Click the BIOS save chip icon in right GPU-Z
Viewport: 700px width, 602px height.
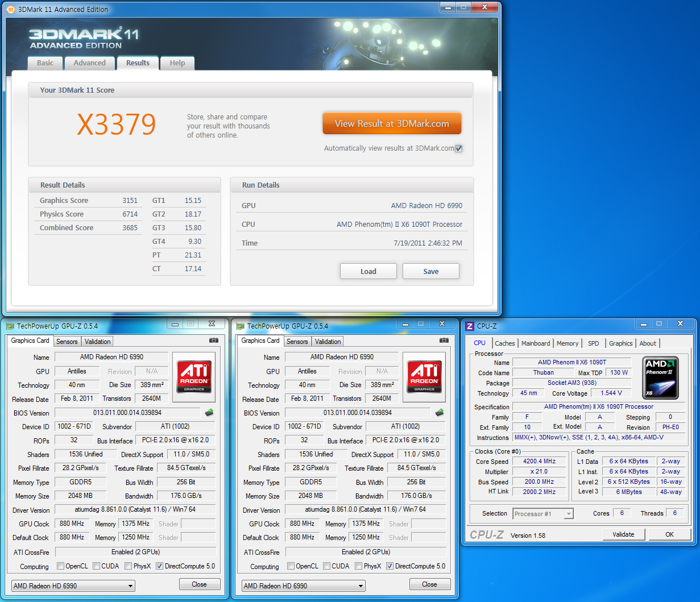[440, 413]
